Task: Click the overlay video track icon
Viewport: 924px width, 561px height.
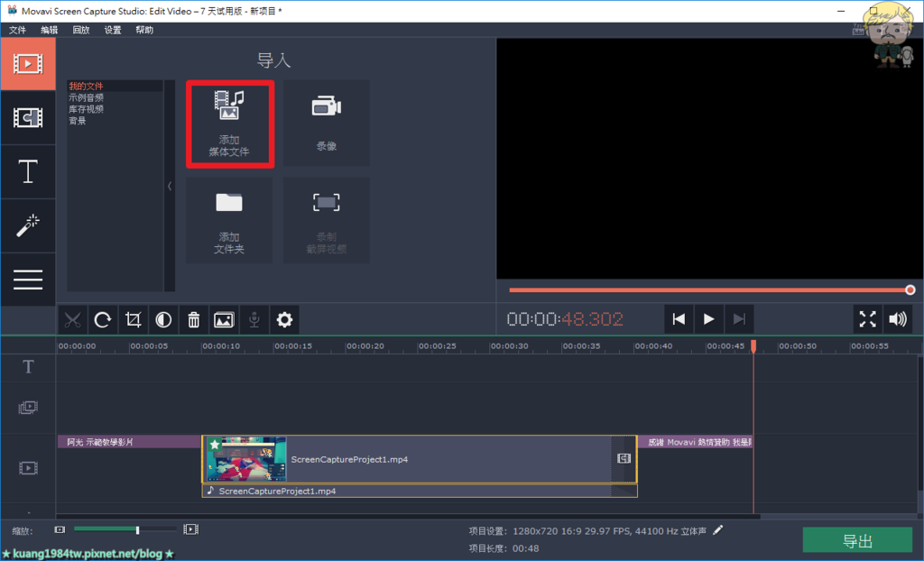Action: [x=28, y=407]
